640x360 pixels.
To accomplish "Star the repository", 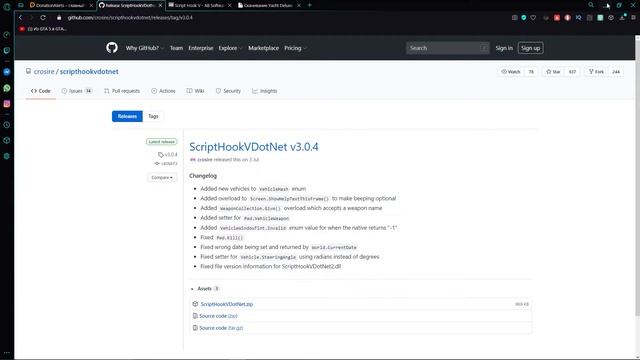I will [x=553, y=72].
